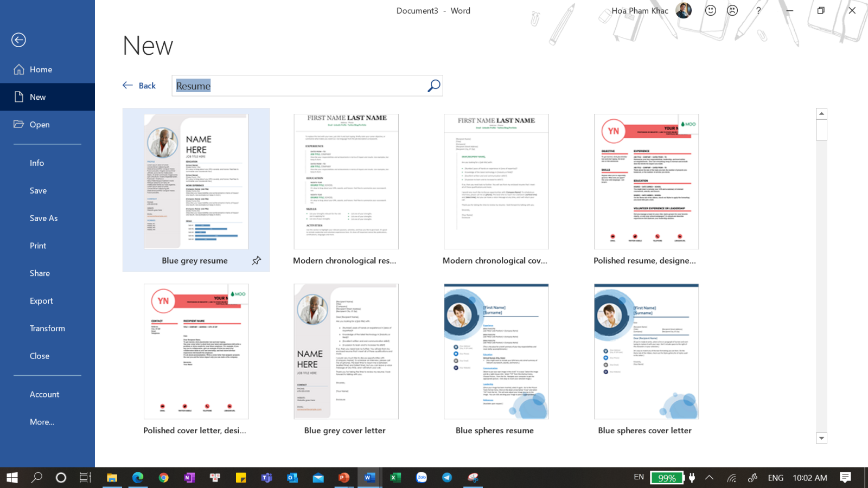Open Sticky Notes from the taskbar
Viewport: 868px width, 488px height.
tap(241, 478)
